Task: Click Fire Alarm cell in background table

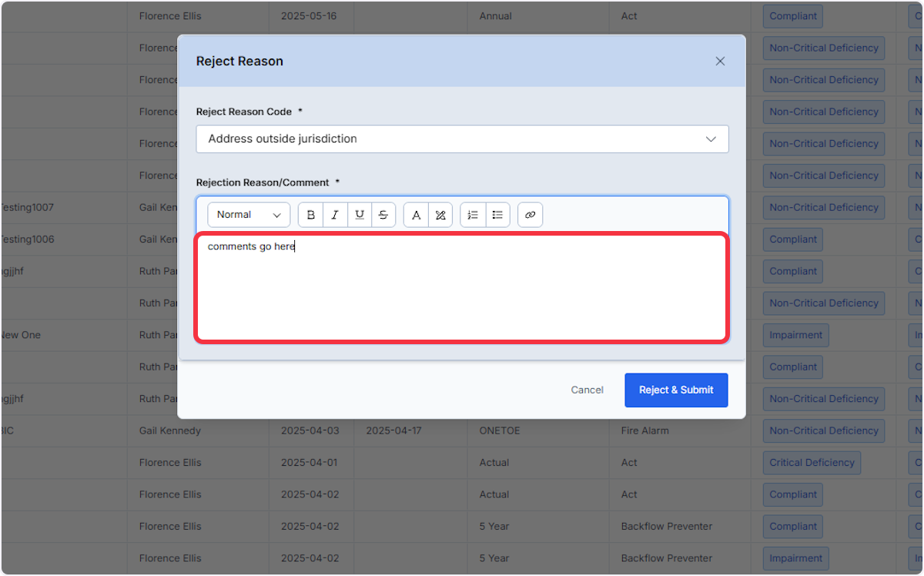Action: (645, 430)
